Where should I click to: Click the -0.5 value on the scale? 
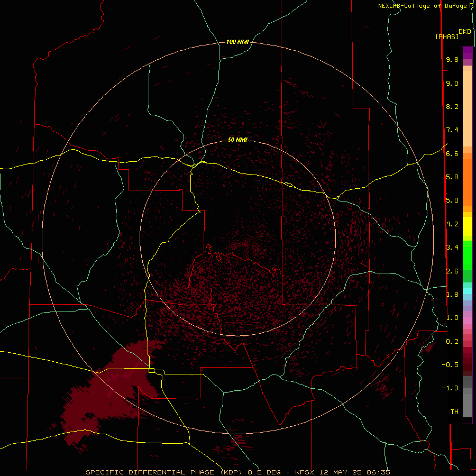(x=450, y=365)
